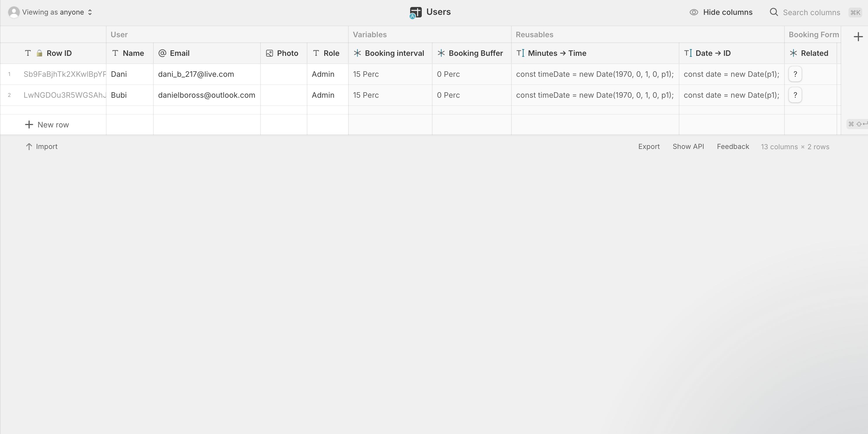Select Dani's Admin role cell

pos(327,74)
